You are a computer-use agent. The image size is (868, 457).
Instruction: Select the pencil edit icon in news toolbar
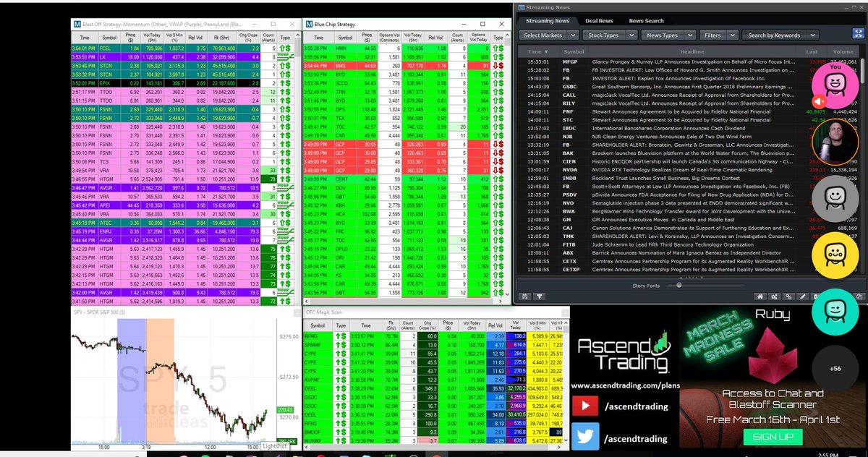click(803, 297)
